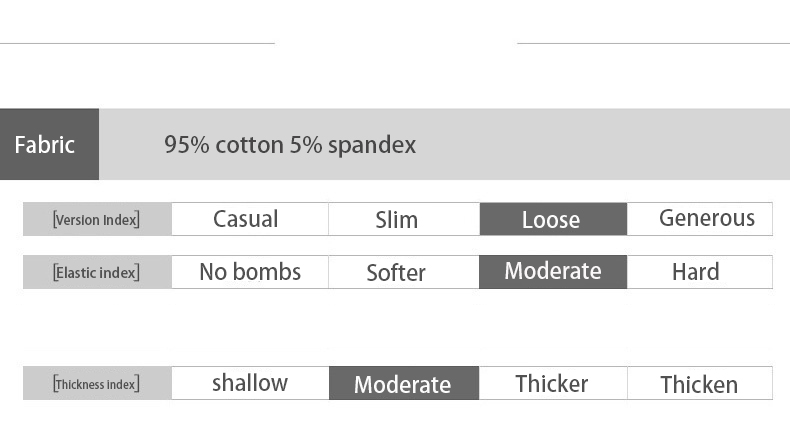
Task: Click the Thickness index row label
Action: pyautogui.click(x=97, y=384)
